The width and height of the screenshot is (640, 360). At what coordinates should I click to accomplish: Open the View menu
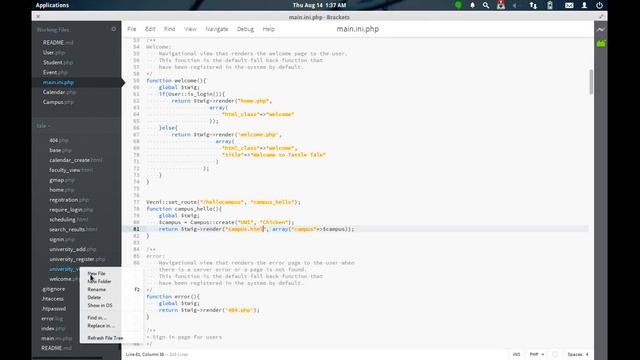click(x=190, y=29)
